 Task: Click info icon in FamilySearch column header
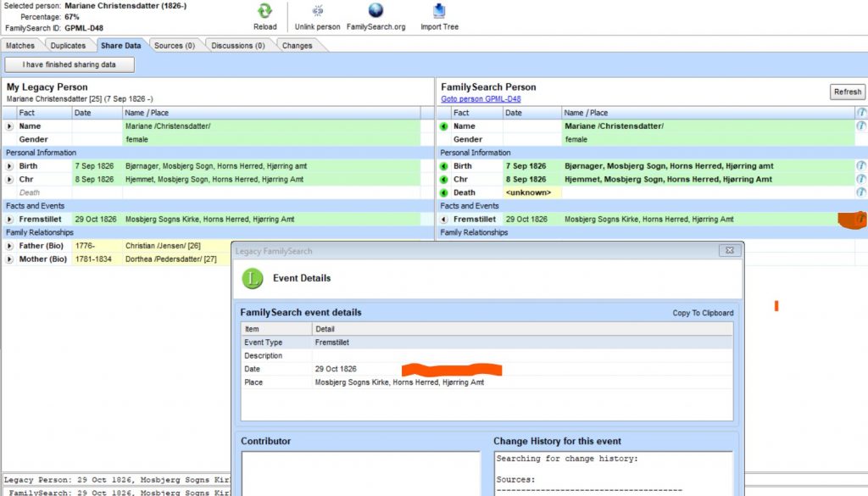[861, 113]
